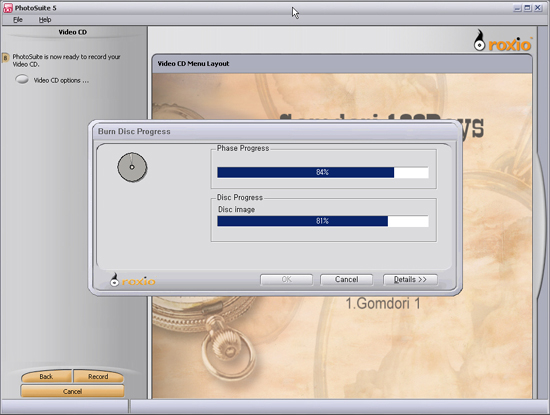Open the Help menu
This screenshot has height=415, width=550.
[45, 20]
